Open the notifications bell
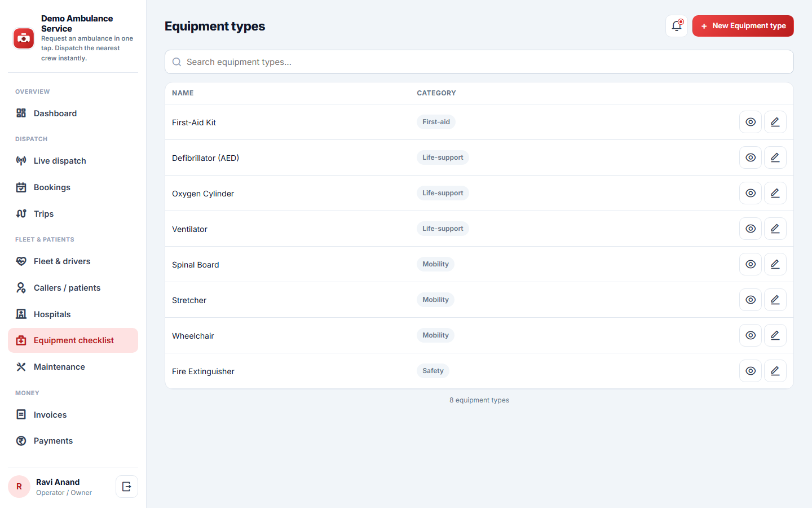Viewport: 812px width, 508px height. [x=677, y=26]
